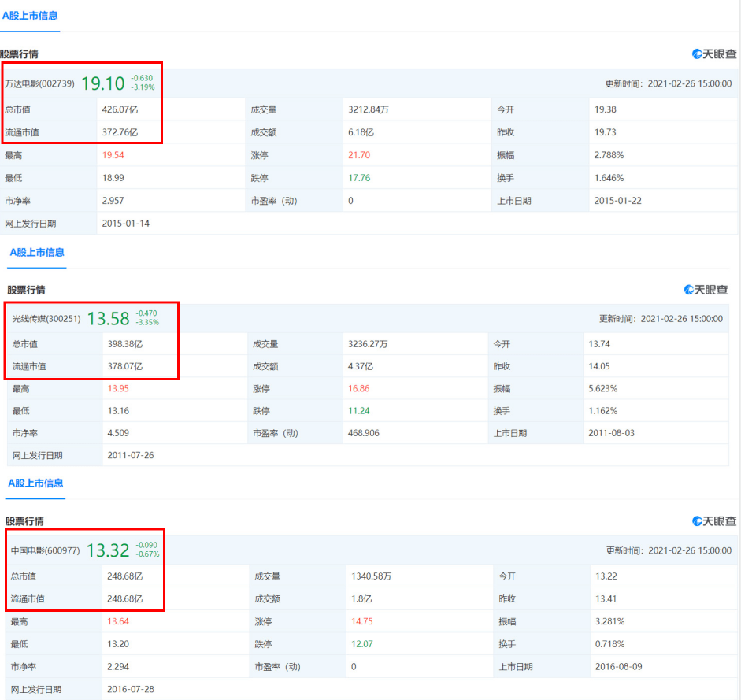Image resolution: width=741 pixels, height=700 pixels.
Task: Click the 2016-08-09 listing date cell
Action: click(x=619, y=666)
